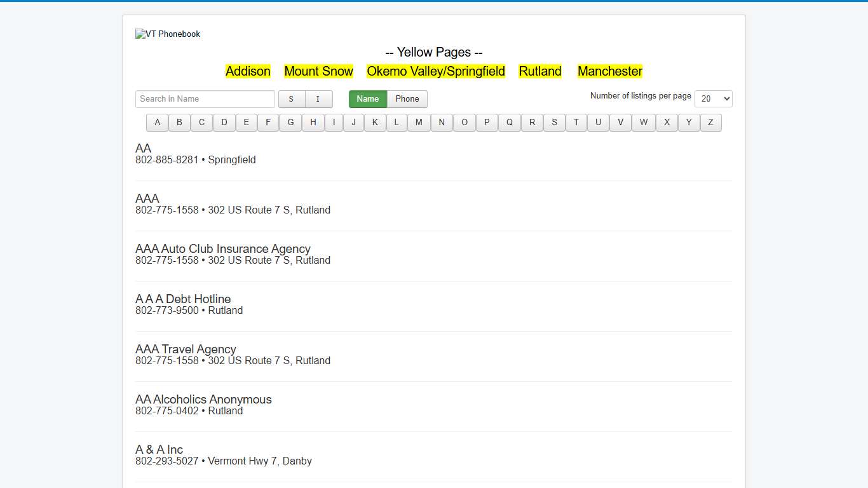Screen dimensions: 868x488
Task: Jump to listings starting with Z
Action: [710, 123]
